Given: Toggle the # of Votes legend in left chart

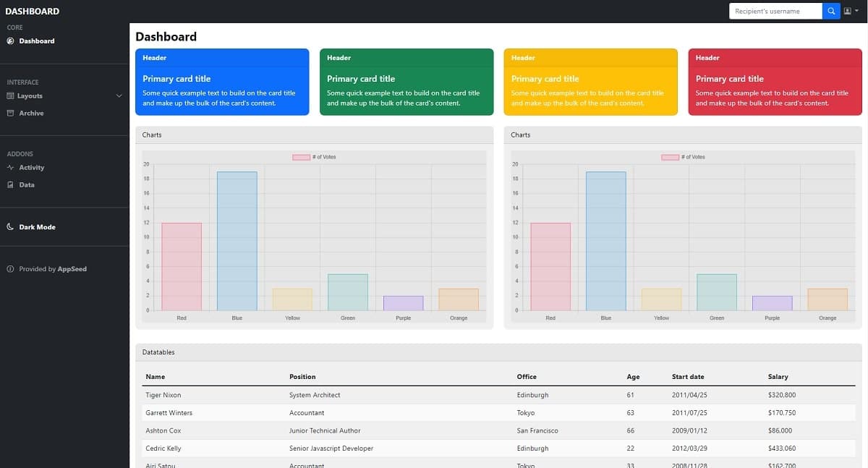Looking at the screenshot, I should click(x=314, y=157).
